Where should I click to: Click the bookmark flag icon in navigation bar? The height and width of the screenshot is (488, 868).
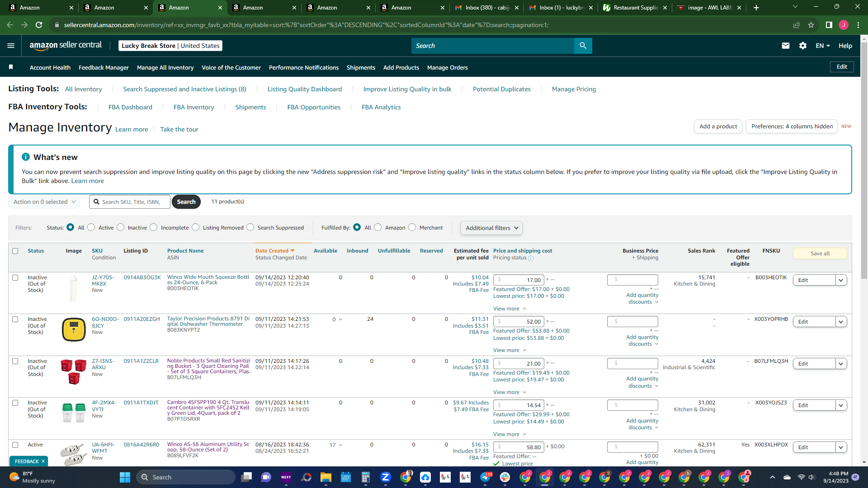tap(11, 67)
